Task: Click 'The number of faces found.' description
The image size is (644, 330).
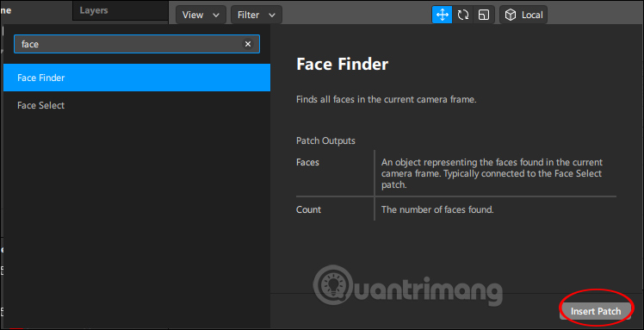Action: click(437, 209)
